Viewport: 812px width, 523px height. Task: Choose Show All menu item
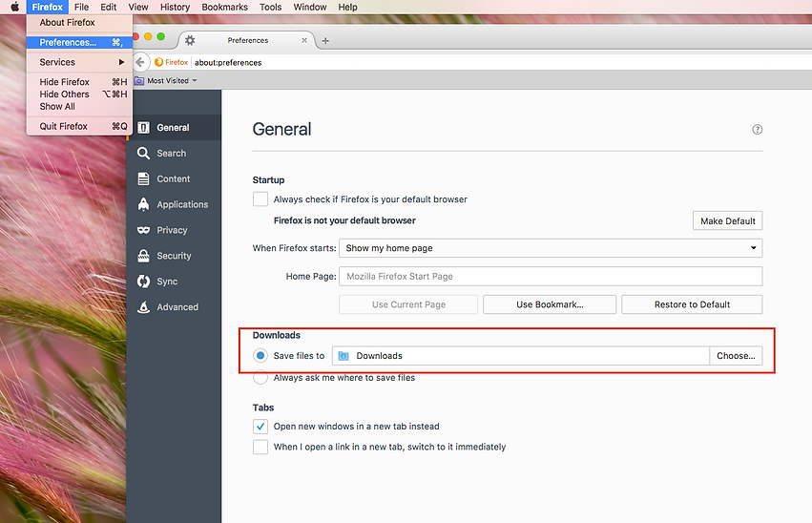(80, 107)
